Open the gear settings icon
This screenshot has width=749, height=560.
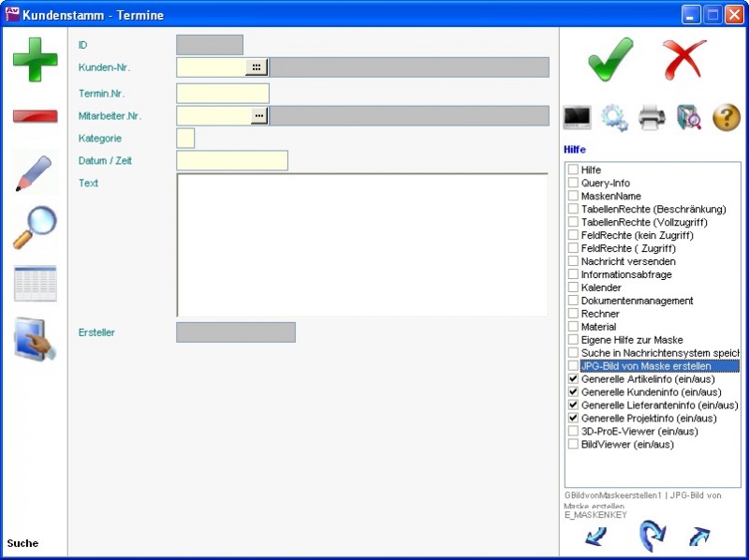click(x=614, y=117)
